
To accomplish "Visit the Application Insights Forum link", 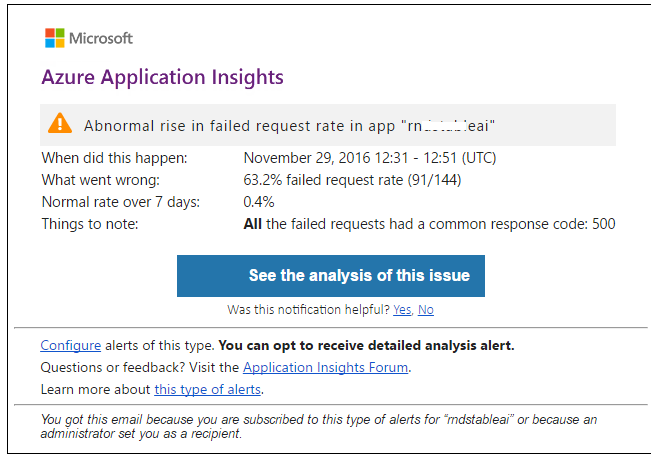I will 325,367.
